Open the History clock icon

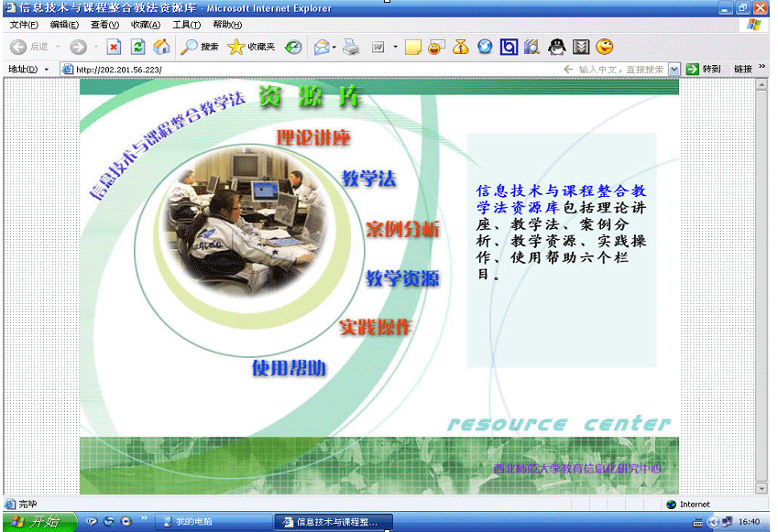click(293, 47)
